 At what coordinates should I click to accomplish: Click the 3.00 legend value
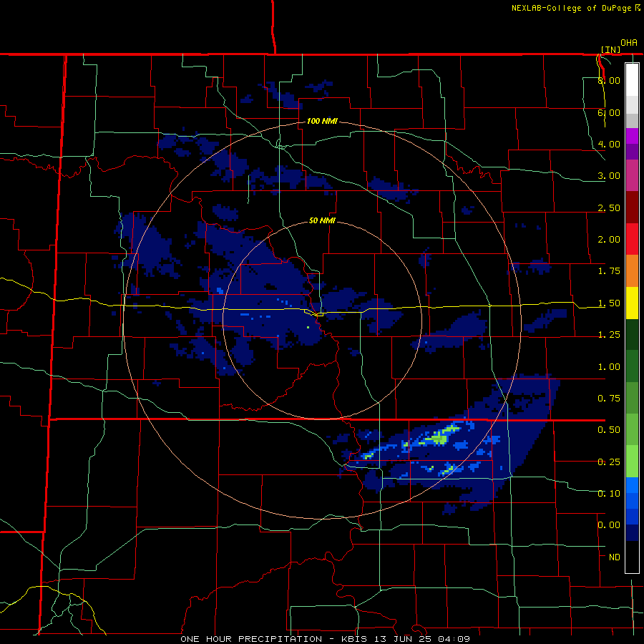pos(609,176)
